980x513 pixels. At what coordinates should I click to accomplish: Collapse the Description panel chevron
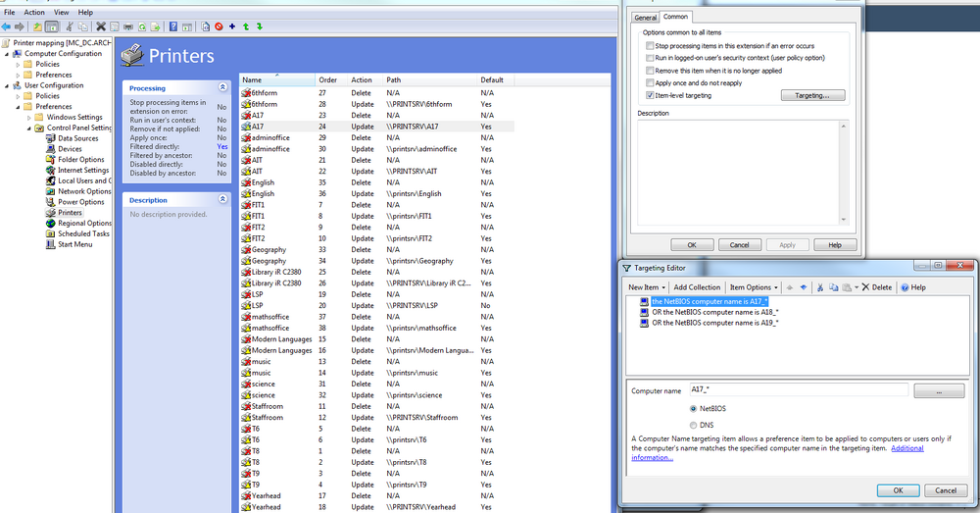[x=222, y=199]
